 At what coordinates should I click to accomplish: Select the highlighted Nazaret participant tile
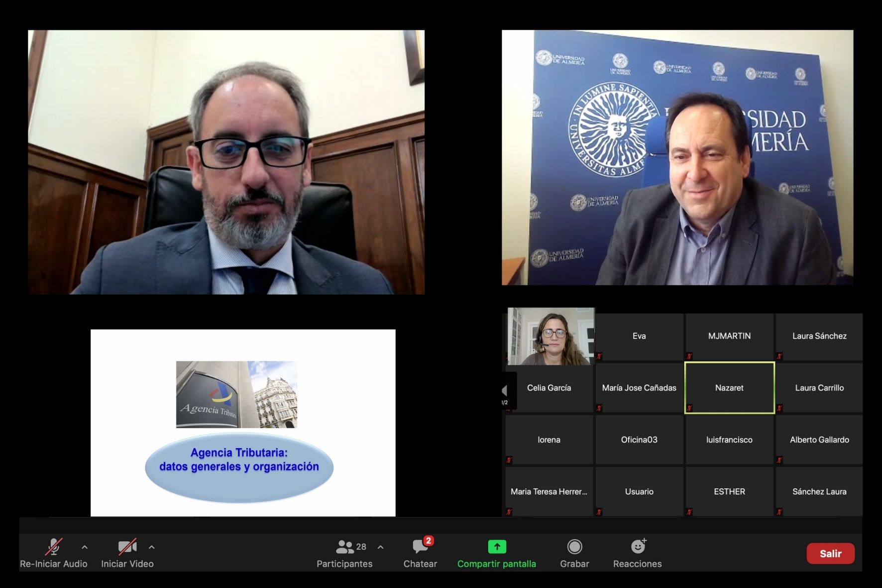click(729, 388)
